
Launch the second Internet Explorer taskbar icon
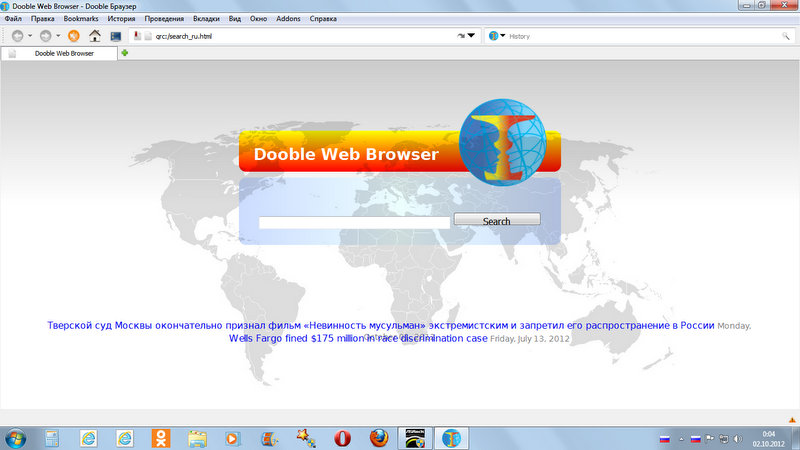124,438
